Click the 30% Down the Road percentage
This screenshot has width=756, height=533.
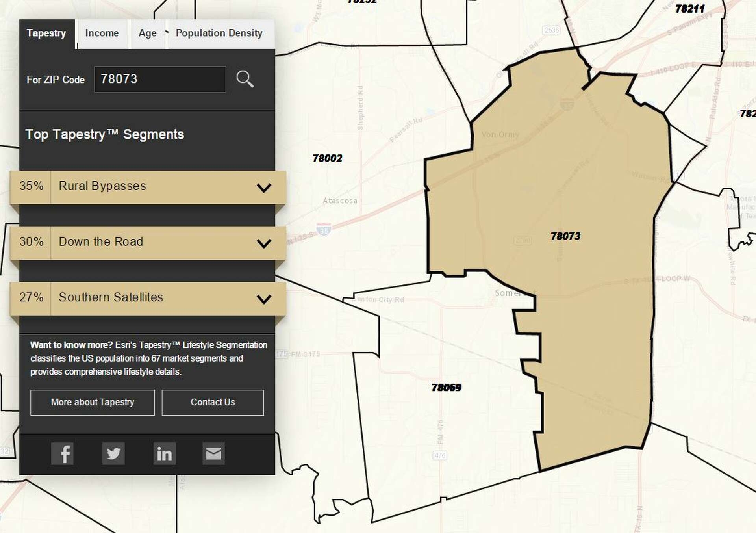31,241
